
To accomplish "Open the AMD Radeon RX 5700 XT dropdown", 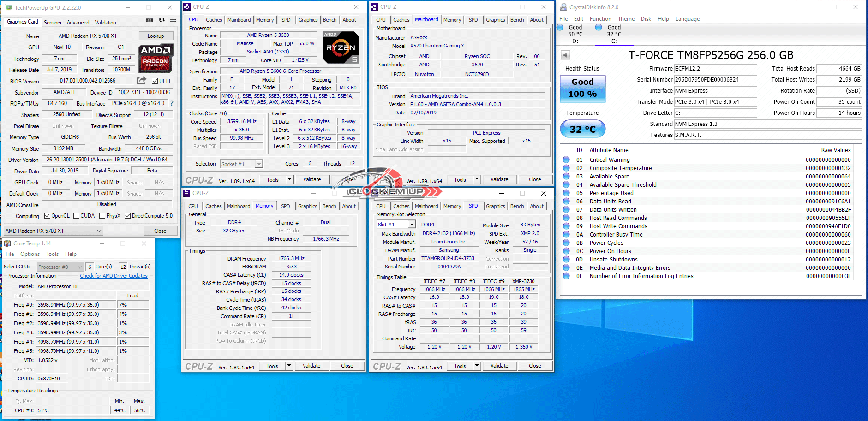I will pyautogui.click(x=53, y=231).
